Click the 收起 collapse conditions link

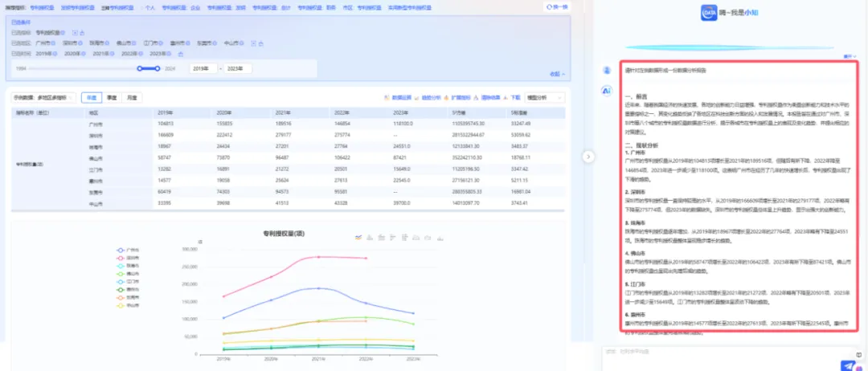coord(555,74)
